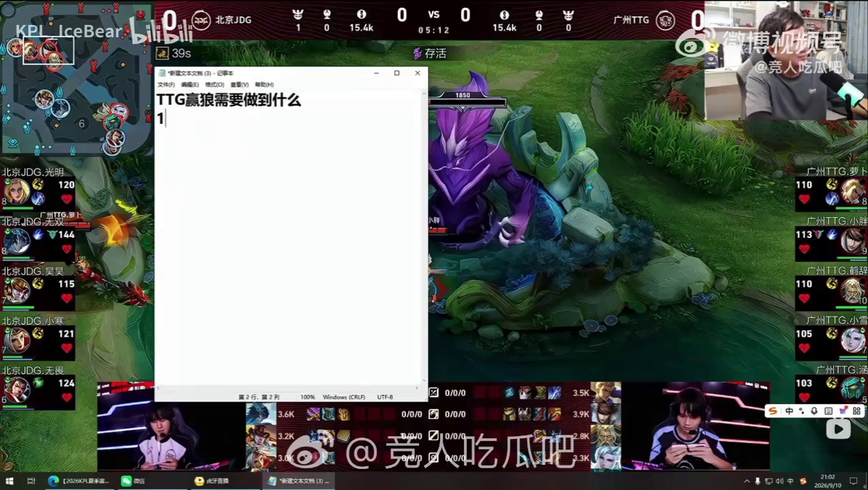
Task: Open Task View on the taskbar
Action: click(x=31, y=480)
